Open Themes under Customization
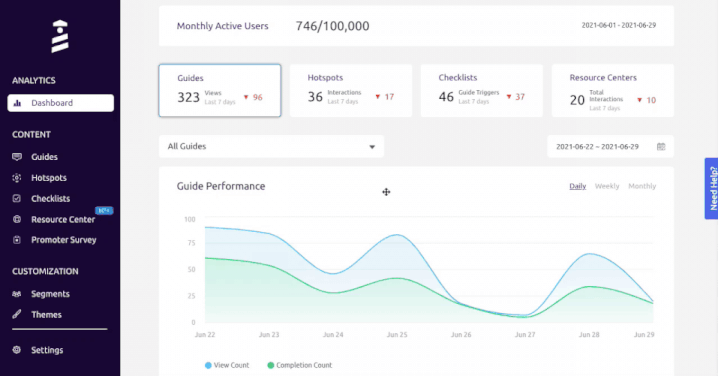Image resolution: width=718 pixels, height=376 pixels. click(x=46, y=315)
